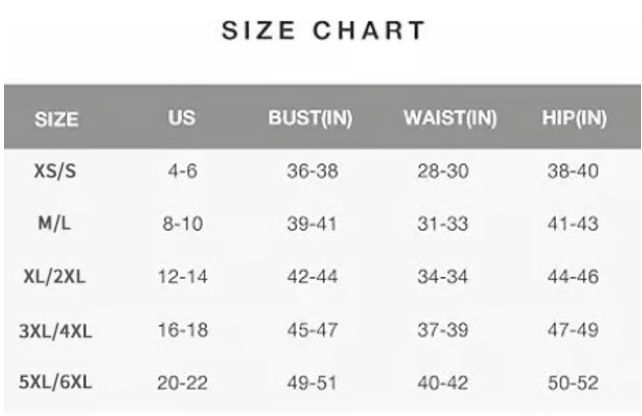Select the hip measurement 47-49 cell
This screenshot has width=642, height=416.
tap(572, 330)
